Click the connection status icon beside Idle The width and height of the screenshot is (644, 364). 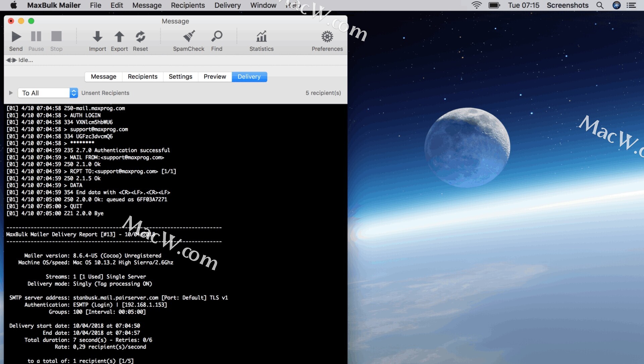tap(11, 60)
